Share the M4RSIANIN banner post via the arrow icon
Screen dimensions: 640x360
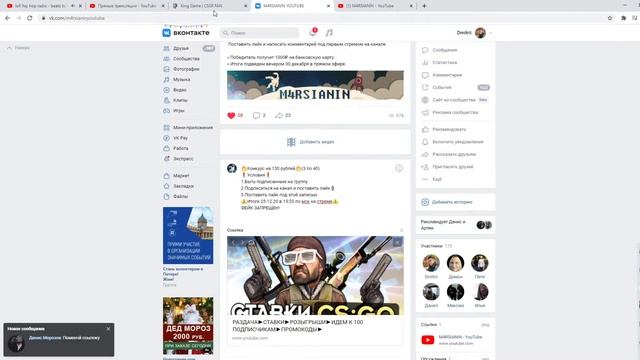click(279, 116)
